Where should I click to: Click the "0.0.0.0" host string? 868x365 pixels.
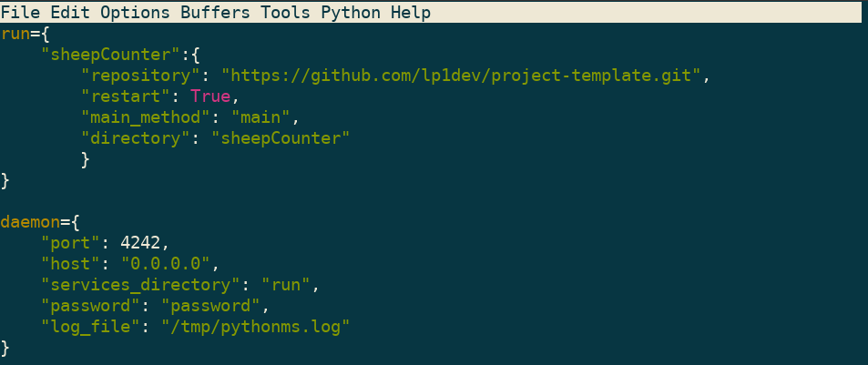tap(165, 264)
